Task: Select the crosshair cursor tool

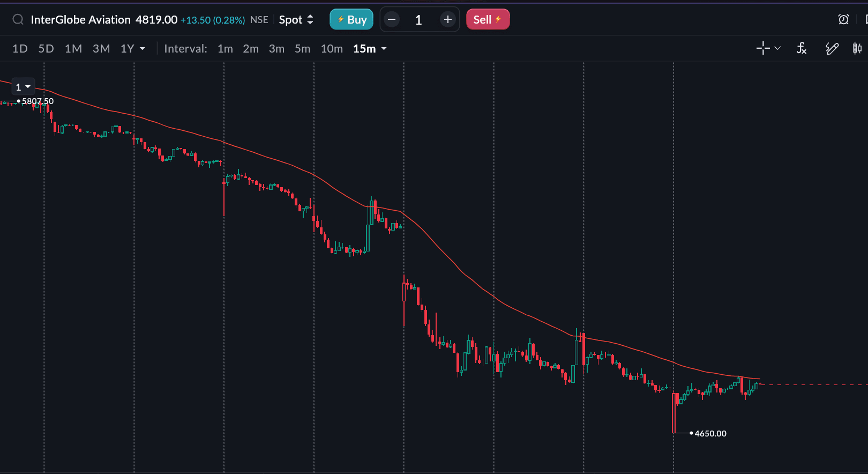Action: pyautogui.click(x=762, y=48)
